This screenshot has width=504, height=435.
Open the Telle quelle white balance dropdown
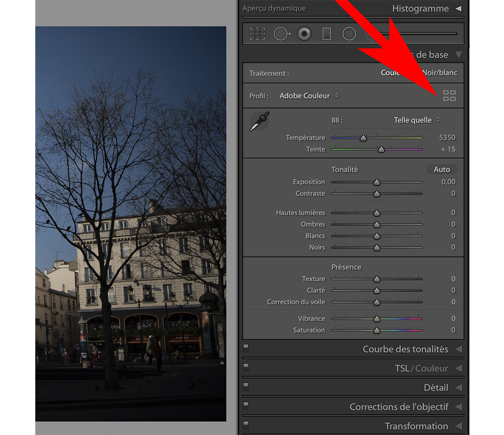416,120
